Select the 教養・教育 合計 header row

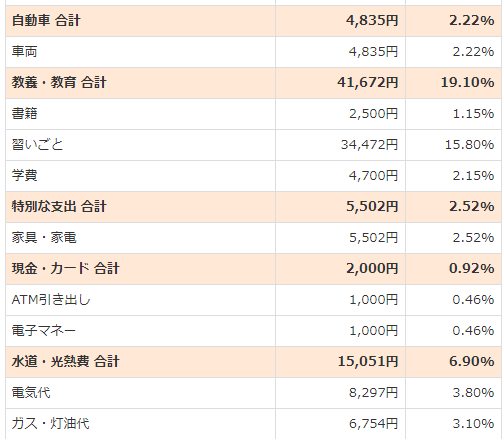(253, 83)
